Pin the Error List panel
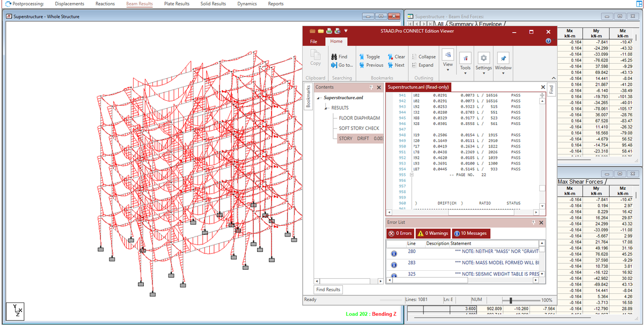644x326 pixels. [x=535, y=222]
